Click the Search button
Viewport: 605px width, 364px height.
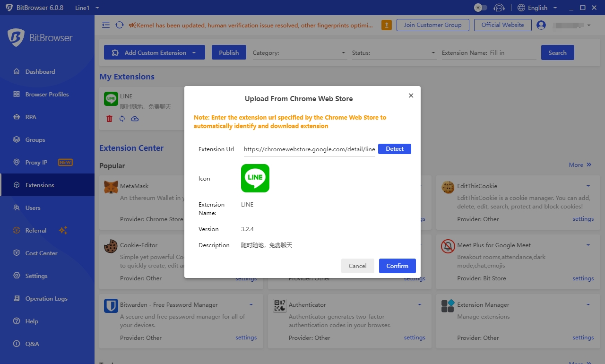coord(558,52)
